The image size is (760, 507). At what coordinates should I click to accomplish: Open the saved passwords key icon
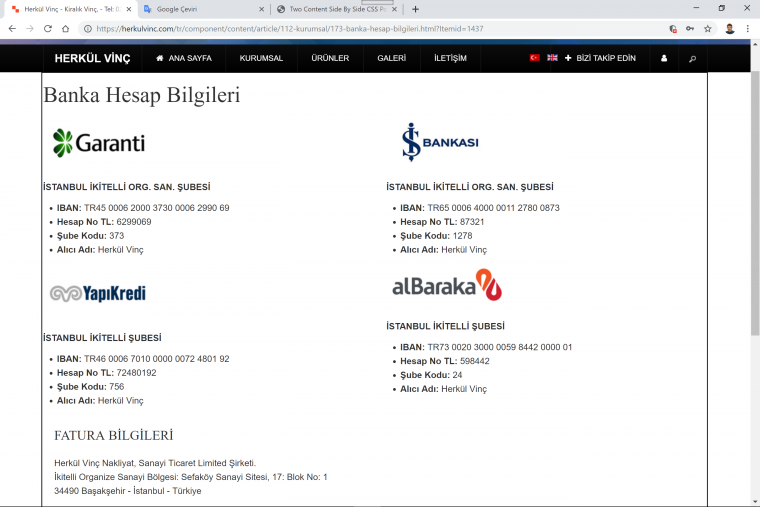pos(690,29)
